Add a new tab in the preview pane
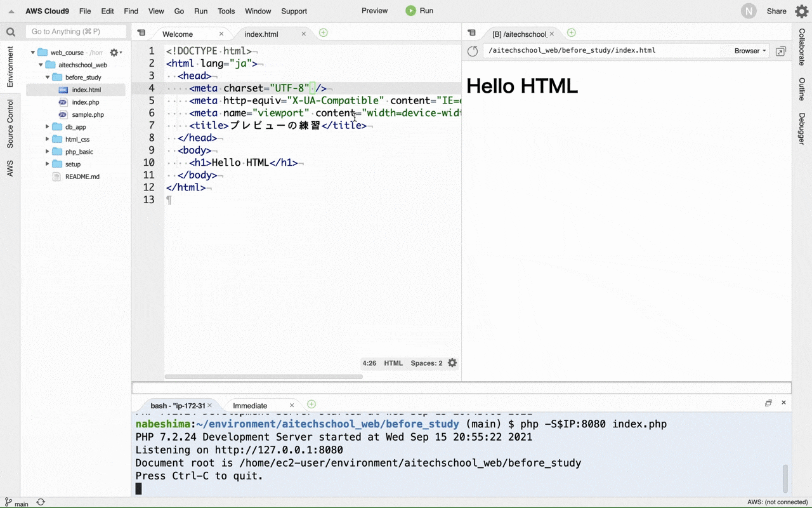This screenshot has height=508, width=812. [571, 33]
